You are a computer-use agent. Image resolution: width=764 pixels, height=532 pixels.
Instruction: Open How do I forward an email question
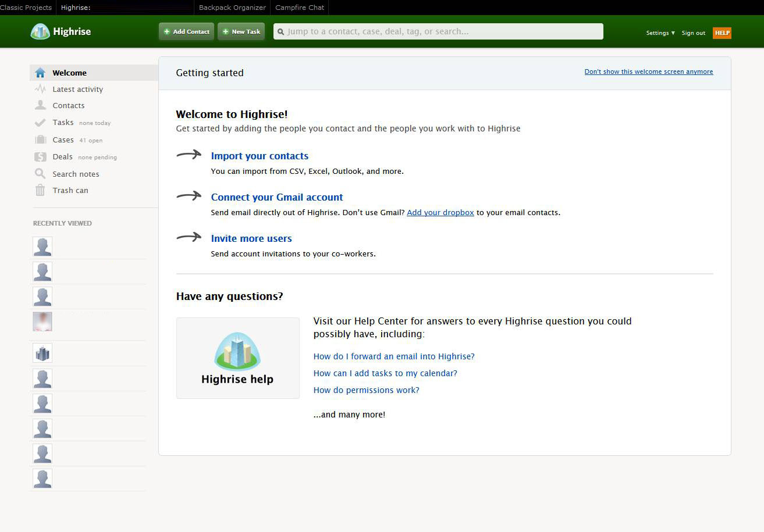(394, 356)
